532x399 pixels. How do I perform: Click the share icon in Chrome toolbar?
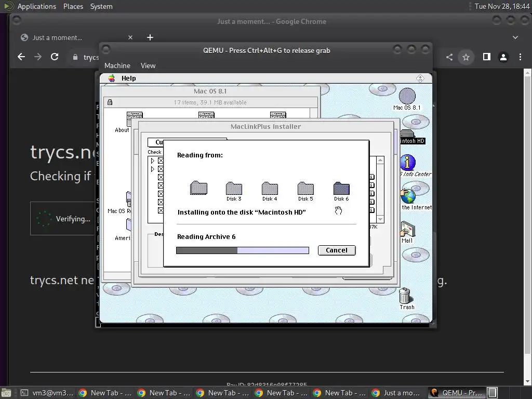449,57
